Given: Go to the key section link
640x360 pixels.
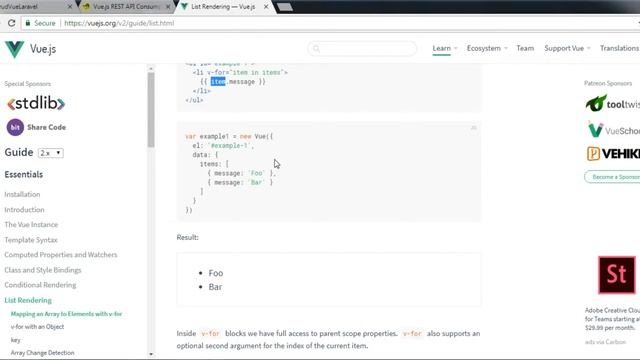Looking at the screenshot, I should [x=16, y=340].
